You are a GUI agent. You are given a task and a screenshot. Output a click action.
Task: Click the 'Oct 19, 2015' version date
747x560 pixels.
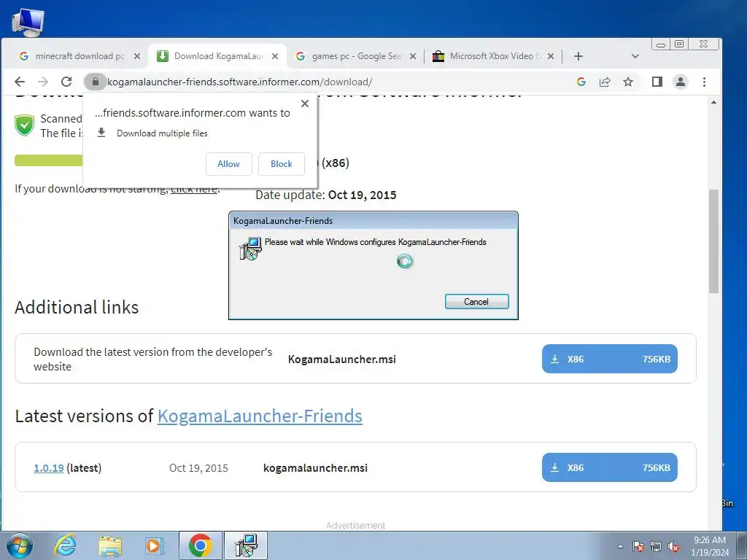198,468
